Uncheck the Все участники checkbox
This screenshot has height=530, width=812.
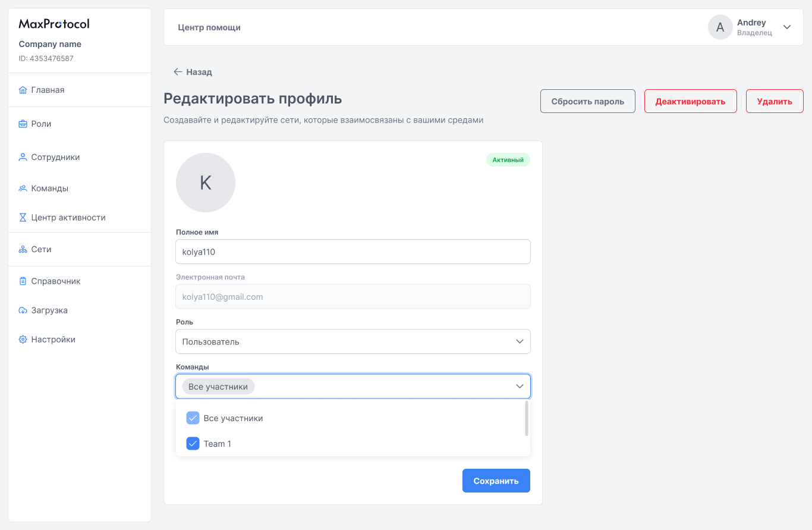[x=193, y=418]
